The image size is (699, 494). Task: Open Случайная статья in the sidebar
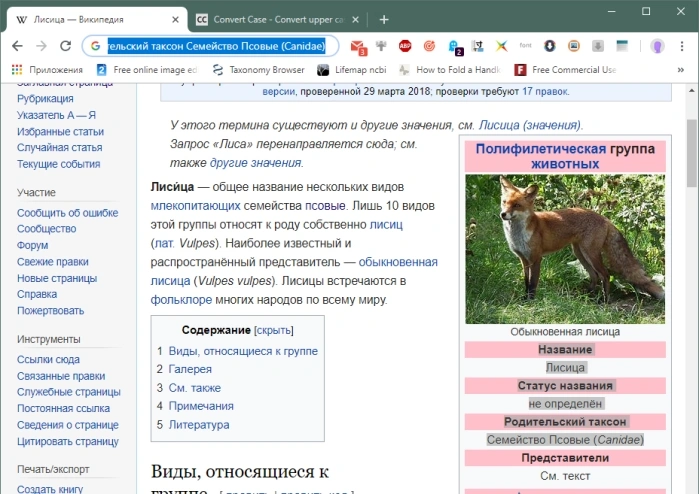(59, 148)
